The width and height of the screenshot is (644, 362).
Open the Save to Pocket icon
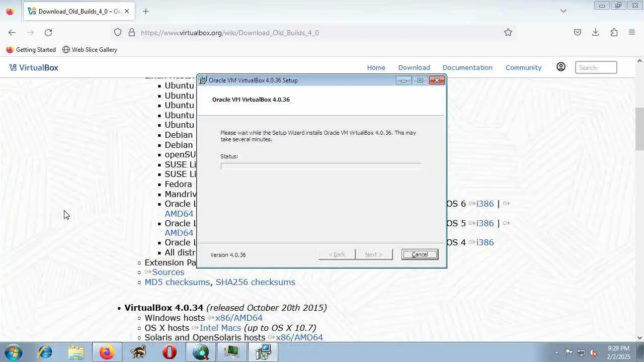click(578, 32)
